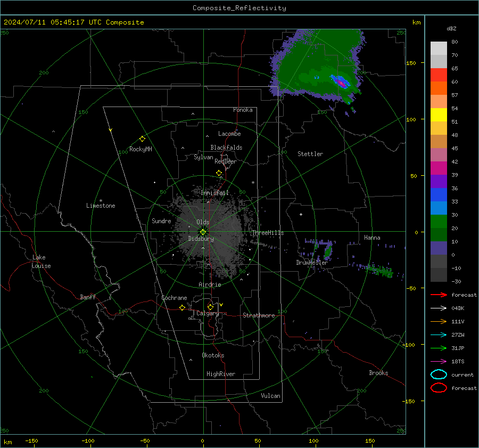Click the Okotoks town label
Image resolution: width=479 pixels, height=448 pixels.
point(213,355)
